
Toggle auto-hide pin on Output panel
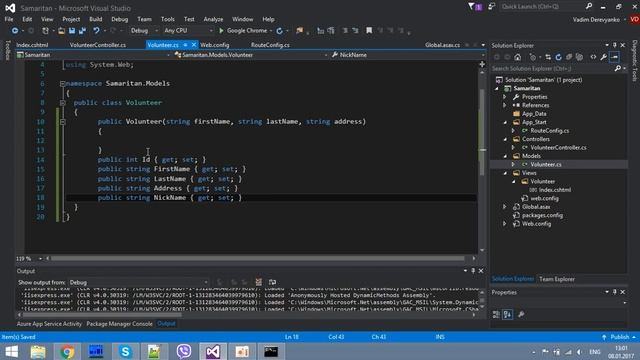(473, 271)
